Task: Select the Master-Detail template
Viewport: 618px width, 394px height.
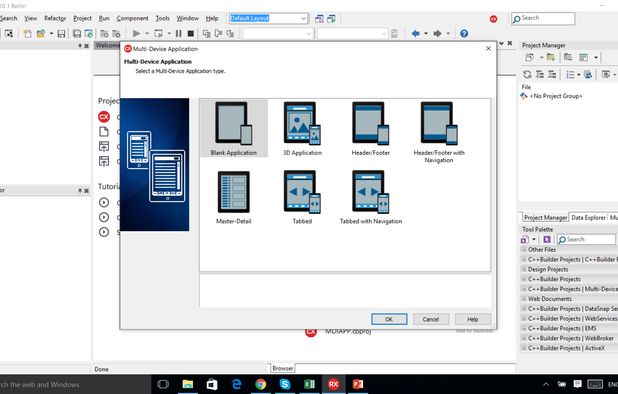Action: (x=234, y=197)
